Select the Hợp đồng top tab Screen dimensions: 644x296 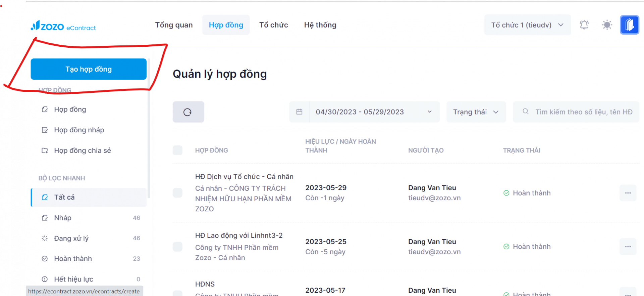click(226, 25)
